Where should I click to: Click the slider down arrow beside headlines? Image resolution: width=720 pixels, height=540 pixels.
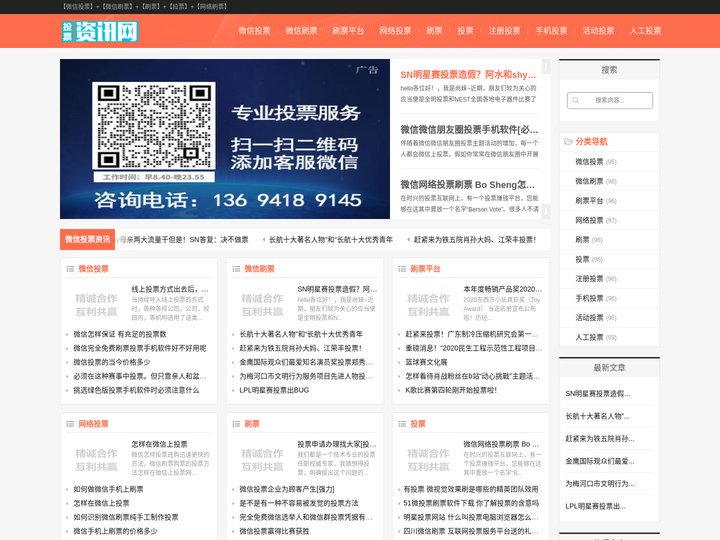[x=546, y=211]
